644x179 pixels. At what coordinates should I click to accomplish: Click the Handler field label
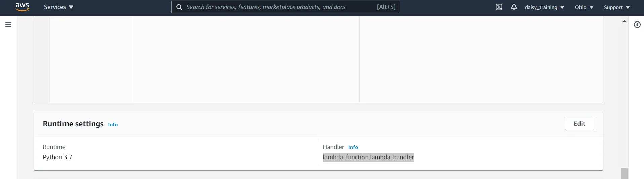[x=333, y=147]
